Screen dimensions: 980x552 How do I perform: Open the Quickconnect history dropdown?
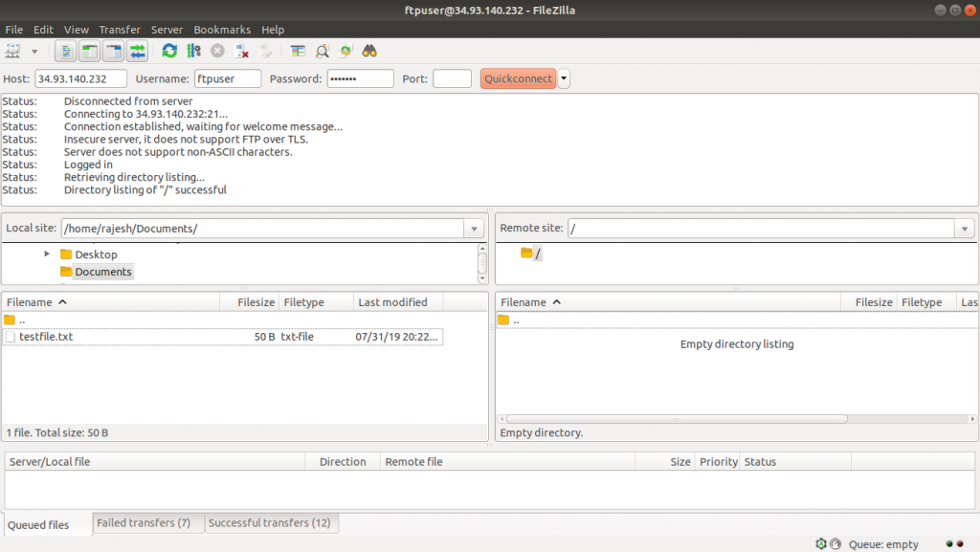pyautogui.click(x=563, y=78)
